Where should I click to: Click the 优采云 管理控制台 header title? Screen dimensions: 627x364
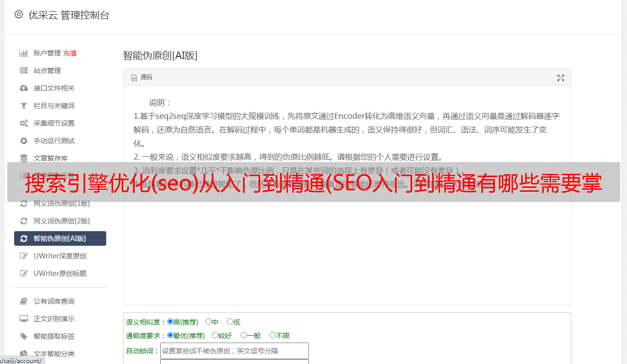(x=69, y=15)
